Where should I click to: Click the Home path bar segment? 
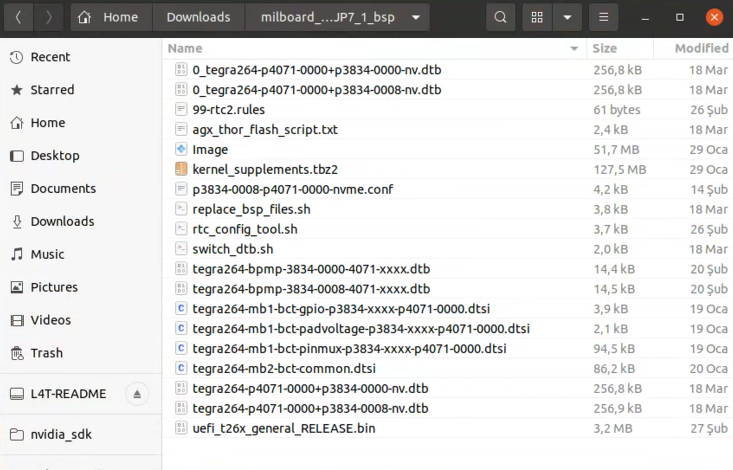111,17
